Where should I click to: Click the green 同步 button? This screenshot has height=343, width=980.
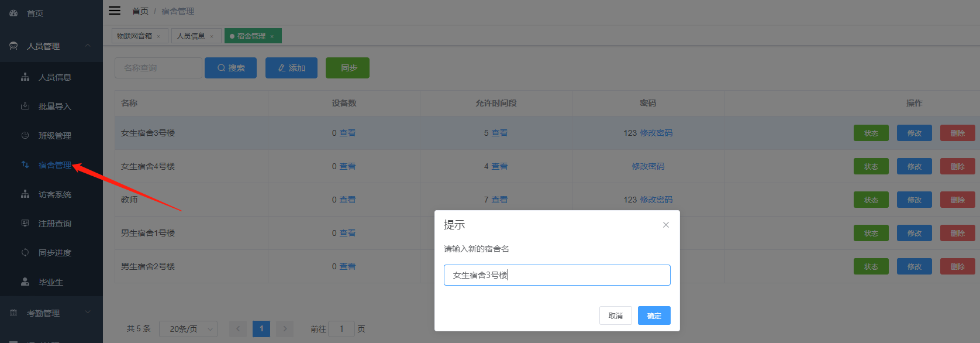tap(347, 68)
